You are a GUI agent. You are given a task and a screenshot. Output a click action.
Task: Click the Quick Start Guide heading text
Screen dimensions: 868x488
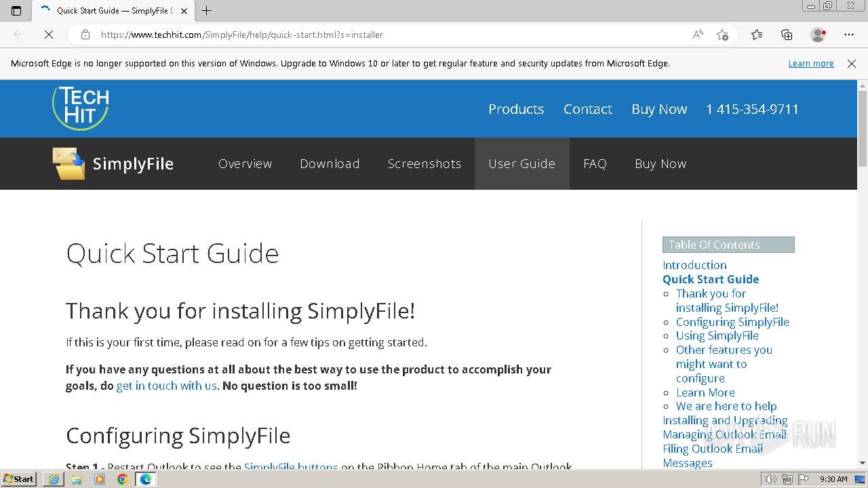tap(172, 253)
